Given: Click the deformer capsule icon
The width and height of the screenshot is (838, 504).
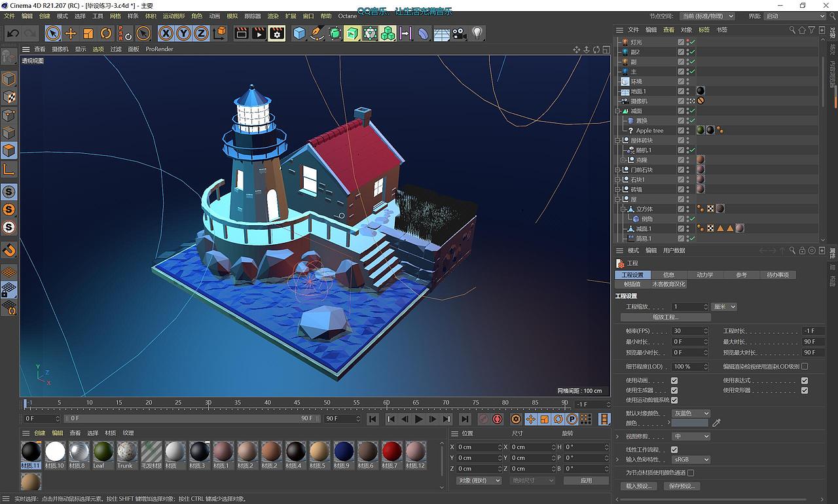Looking at the screenshot, I should point(424,33).
